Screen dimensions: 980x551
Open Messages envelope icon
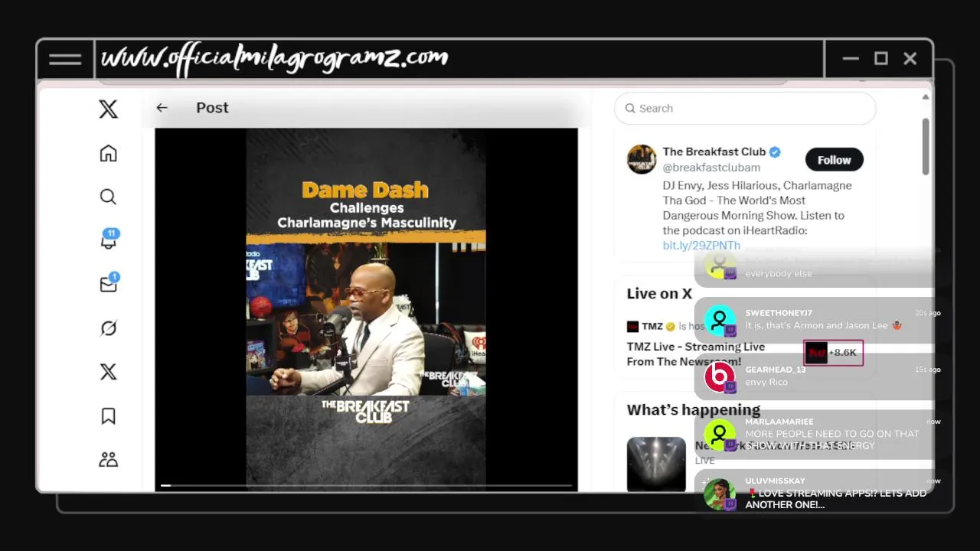109,283
